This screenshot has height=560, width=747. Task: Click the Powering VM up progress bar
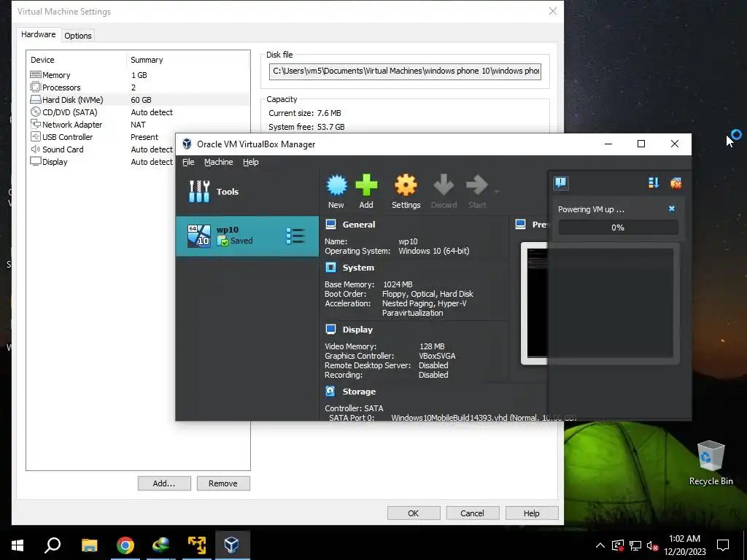[x=618, y=227]
